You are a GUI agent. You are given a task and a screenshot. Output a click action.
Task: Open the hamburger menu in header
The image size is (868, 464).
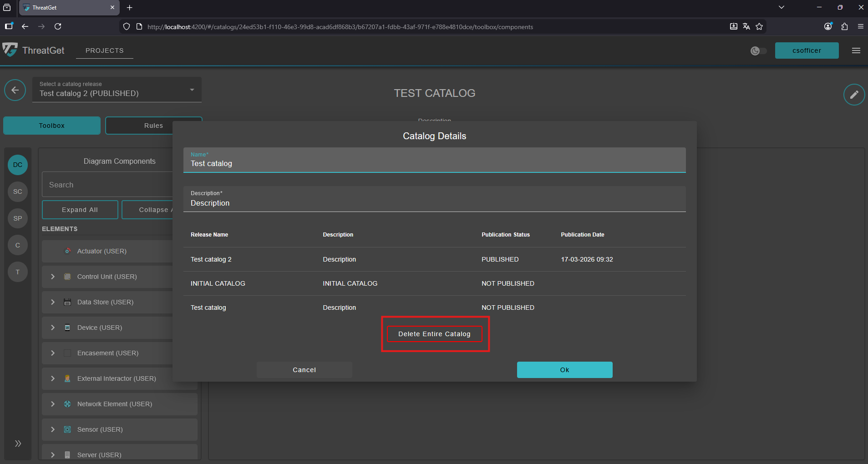click(x=856, y=50)
